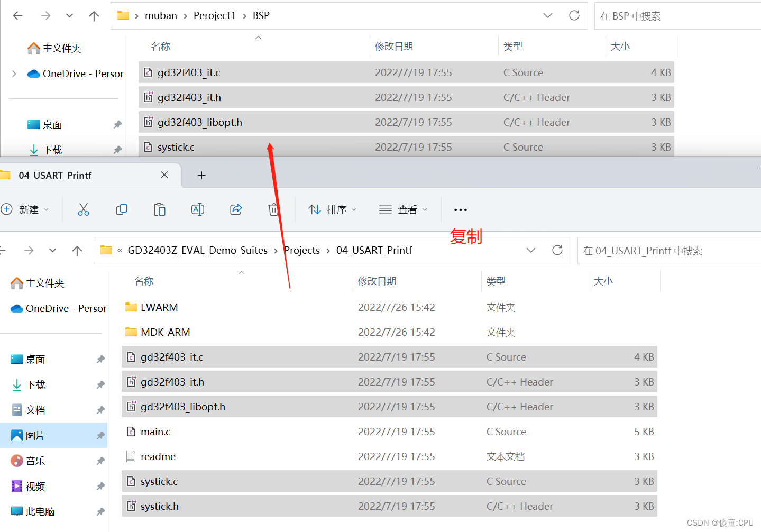761x532 pixels.
Task: Add a new tab with plus button
Action: pyautogui.click(x=201, y=175)
